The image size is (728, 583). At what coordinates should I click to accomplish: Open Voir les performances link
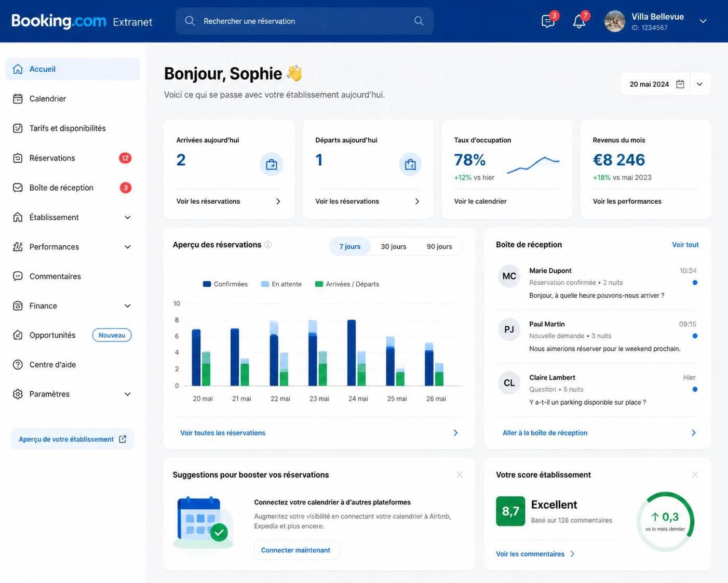tap(627, 202)
